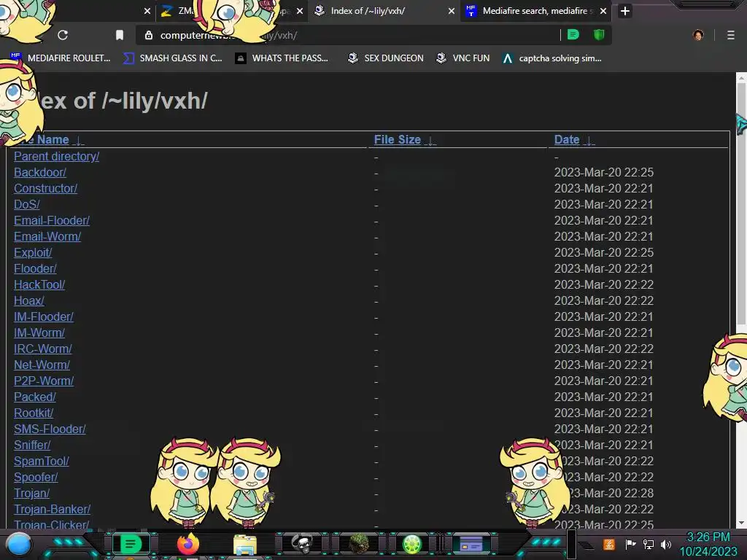Click the green chat extension icon in address bar
Viewport: 747px width, 560px height.
coord(573,35)
